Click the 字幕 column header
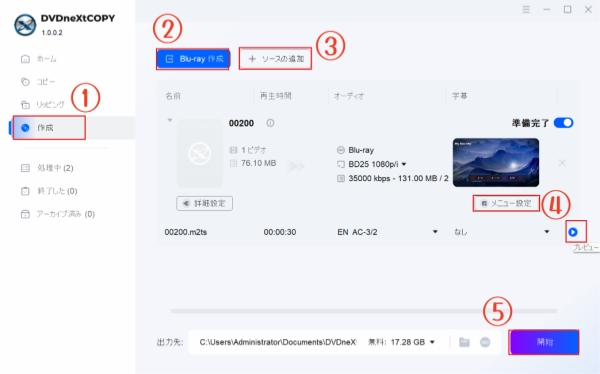 [460, 96]
